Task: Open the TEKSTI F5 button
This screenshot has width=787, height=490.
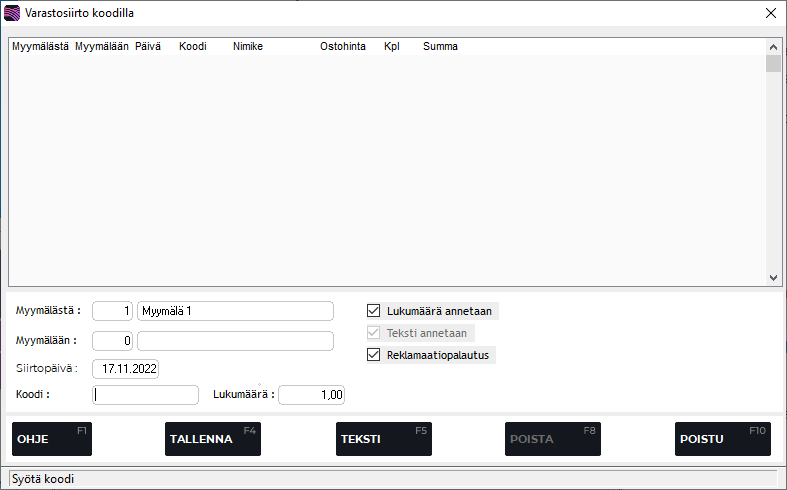Action: click(x=384, y=439)
